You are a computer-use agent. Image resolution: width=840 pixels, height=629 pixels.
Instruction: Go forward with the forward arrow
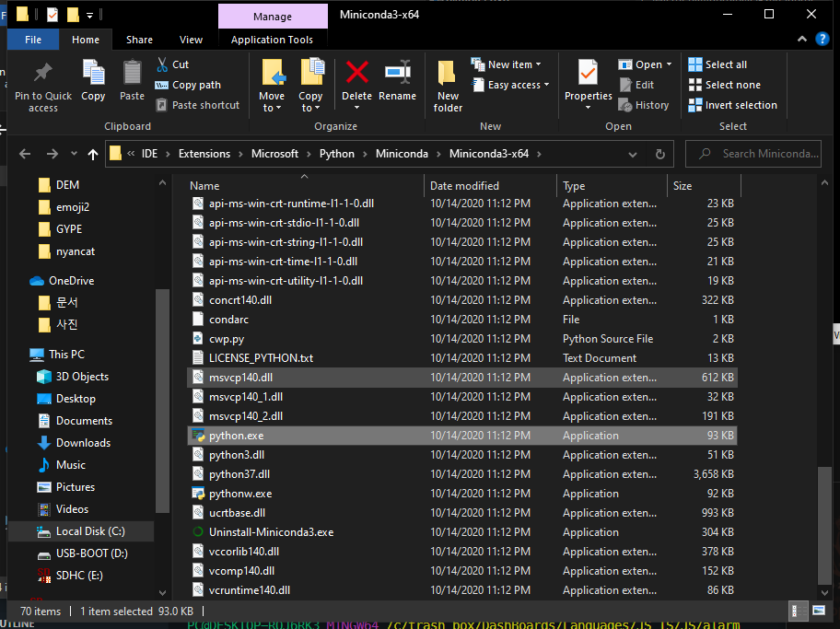52,155
